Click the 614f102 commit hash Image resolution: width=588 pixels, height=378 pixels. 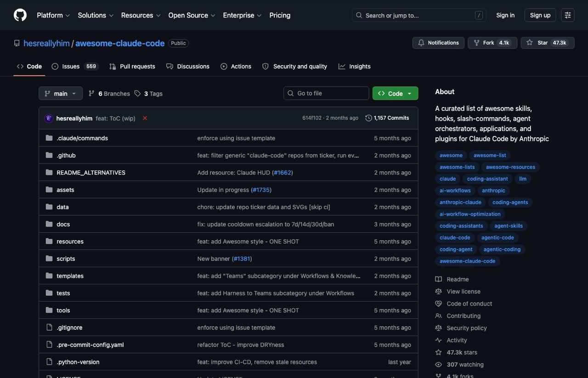click(312, 118)
